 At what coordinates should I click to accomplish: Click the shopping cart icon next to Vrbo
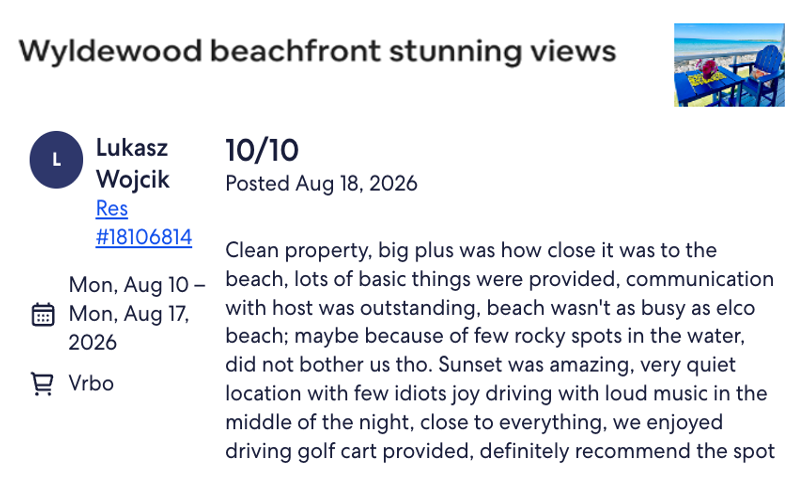[x=42, y=384]
